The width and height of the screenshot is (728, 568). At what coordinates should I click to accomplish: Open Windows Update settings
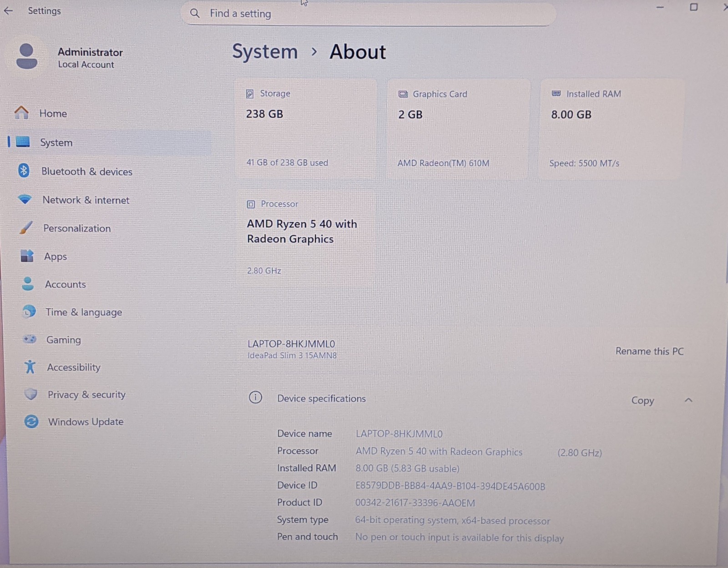pyautogui.click(x=86, y=422)
